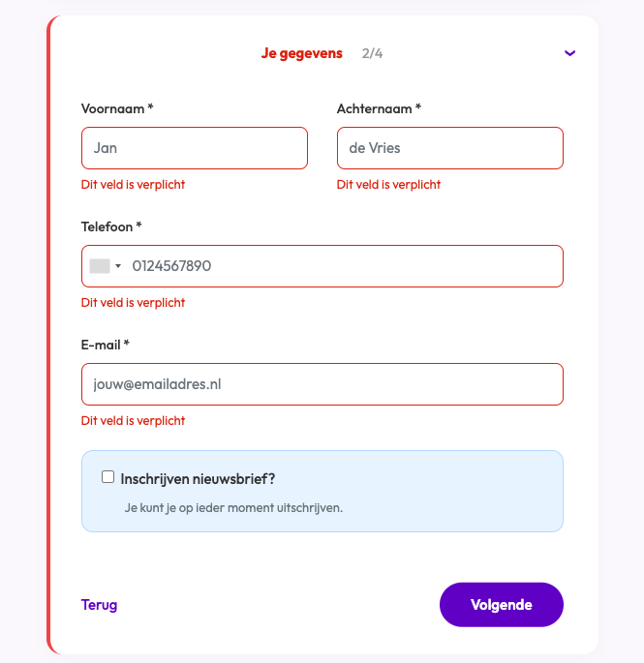This screenshot has width=644, height=663.
Task: Click the small arrow beside the flag
Action: pos(118,266)
